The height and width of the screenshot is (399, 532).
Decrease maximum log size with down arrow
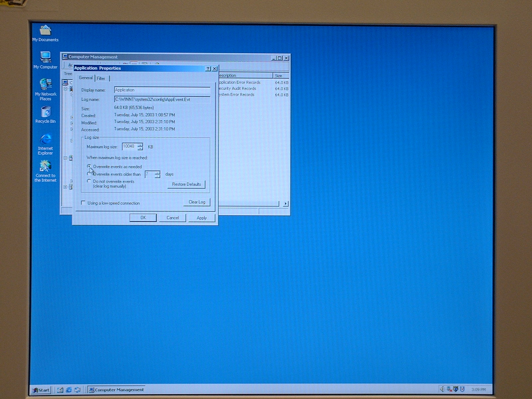[140, 148]
